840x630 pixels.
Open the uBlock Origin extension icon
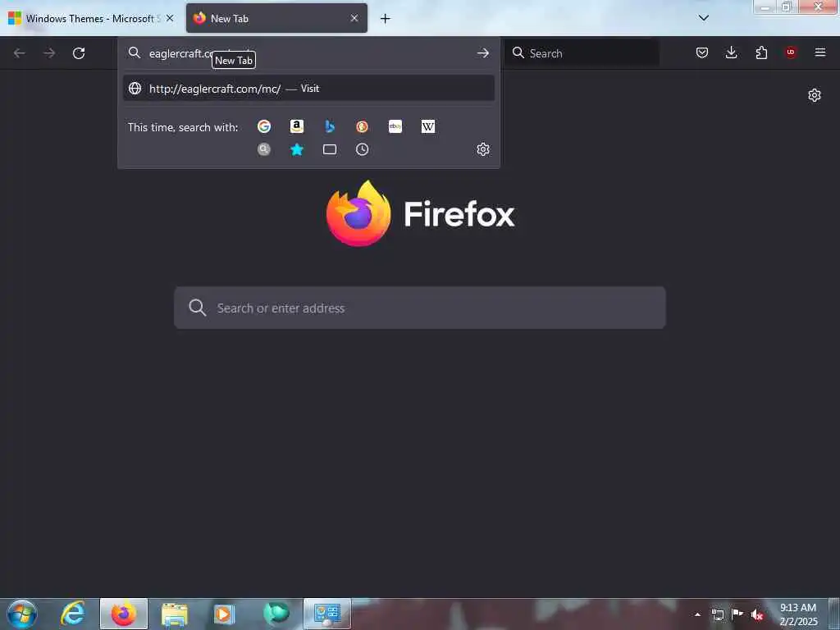[791, 52]
